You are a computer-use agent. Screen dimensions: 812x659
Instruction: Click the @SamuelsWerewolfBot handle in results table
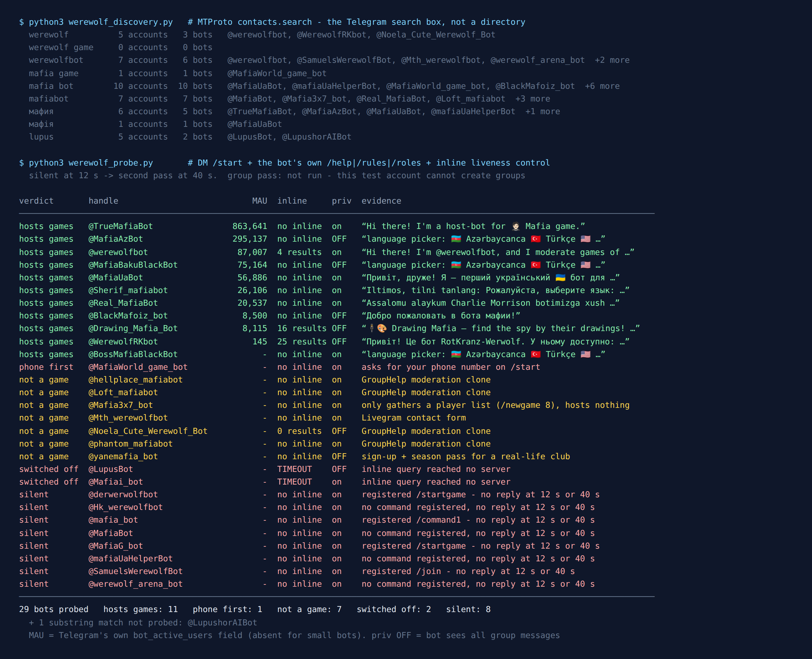click(x=135, y=571)
